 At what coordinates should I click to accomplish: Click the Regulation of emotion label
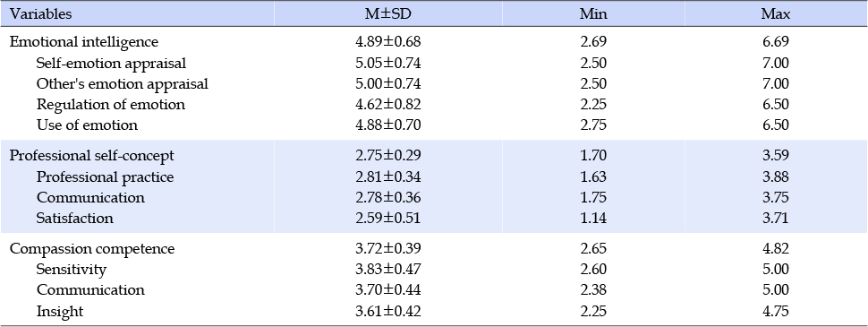point(111,105)
